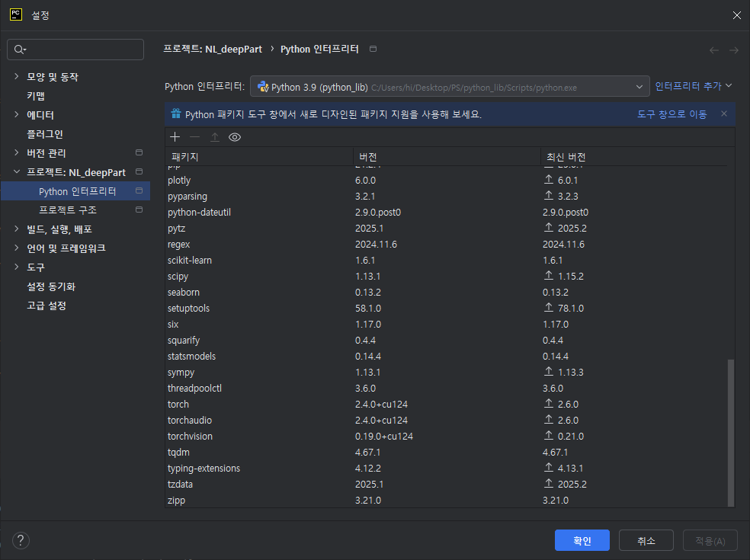Click upgrade arrow icon for sympy
Image resolution: width=750 pixels, height=560 pixels.
click(x=549, y=372)
